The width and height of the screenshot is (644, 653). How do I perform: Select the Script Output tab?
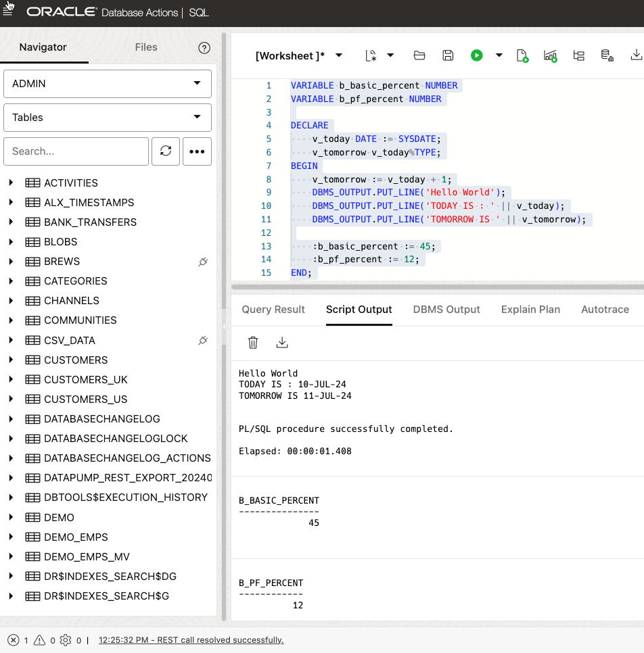click(359, 310)
